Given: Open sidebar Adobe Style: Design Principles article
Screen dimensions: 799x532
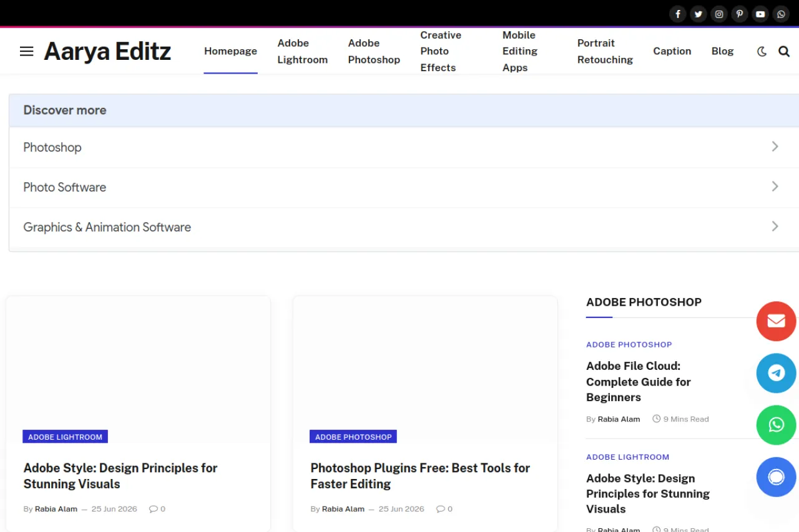Looking at the screenshot, I should coord(648,494).
